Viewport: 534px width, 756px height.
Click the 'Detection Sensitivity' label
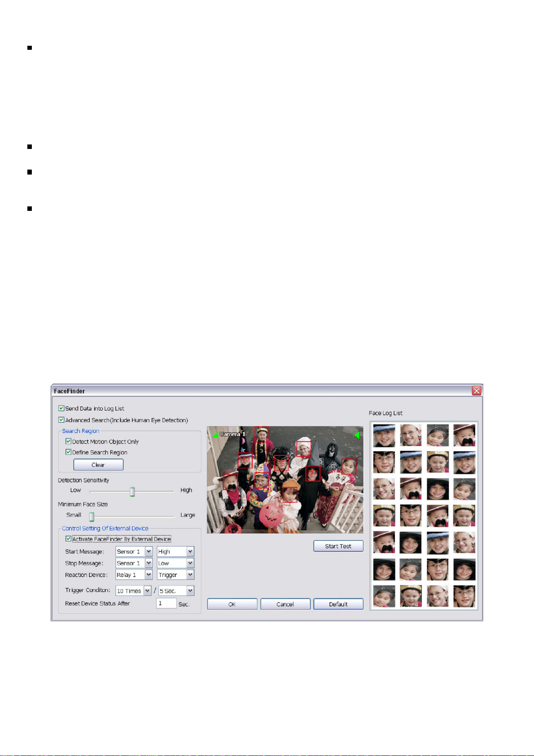(x=83, y=480)
